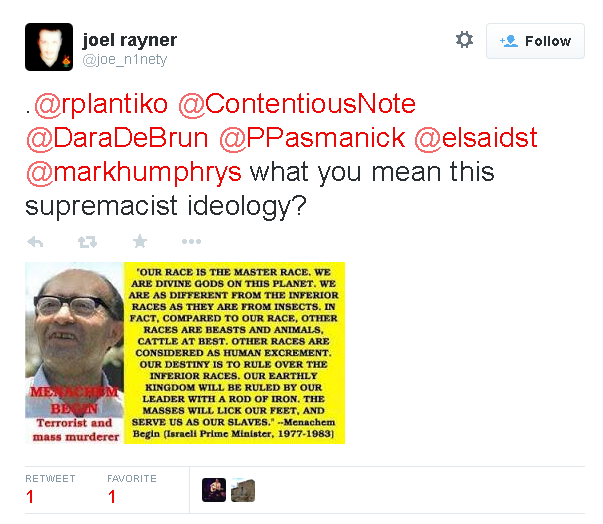Viewport: 603px width, 524px height.
Task: Enlarge the attached yellow quote image
Action: (185, 353)
